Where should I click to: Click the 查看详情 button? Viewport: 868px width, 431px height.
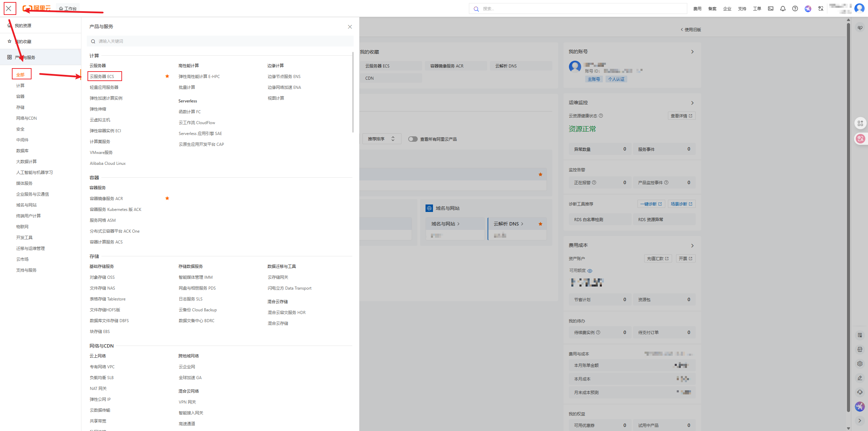tap(681, 116)
